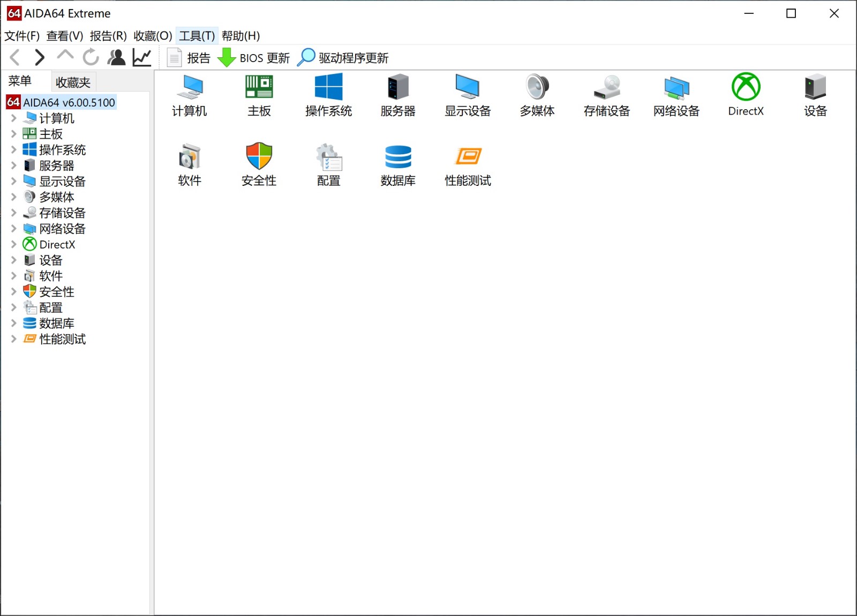Open the 存储设备 storage icon in main pane
Image resolution: width=857 pixels, height=616 pixels.
tap(607, 96)
